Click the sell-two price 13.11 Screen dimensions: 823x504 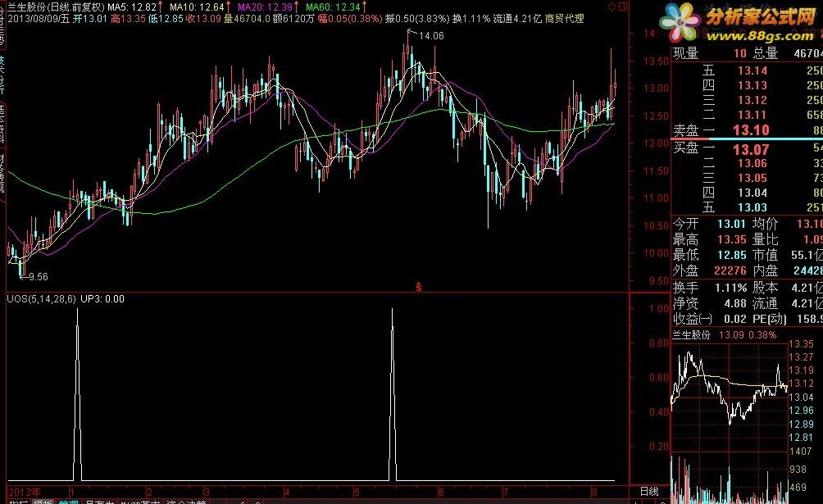tap(753, 115)
